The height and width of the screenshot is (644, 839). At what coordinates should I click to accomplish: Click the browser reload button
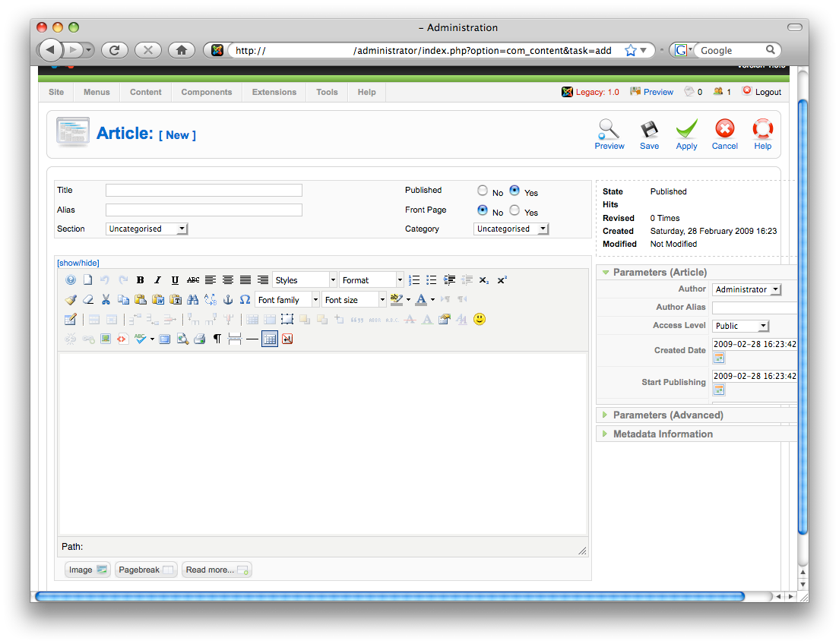coord(115,50)
